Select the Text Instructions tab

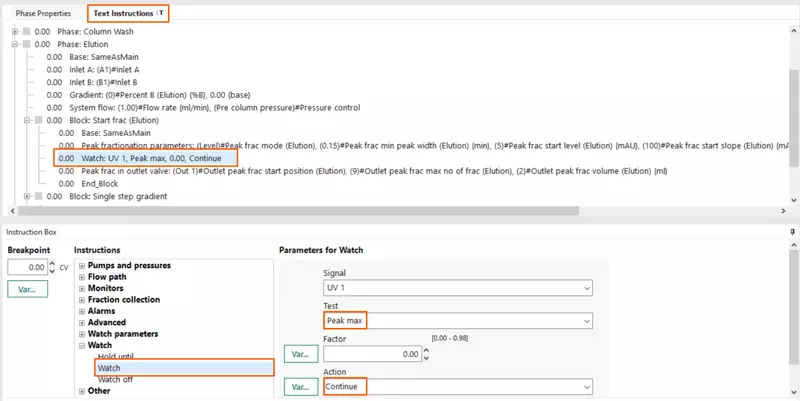coord(127,14)
